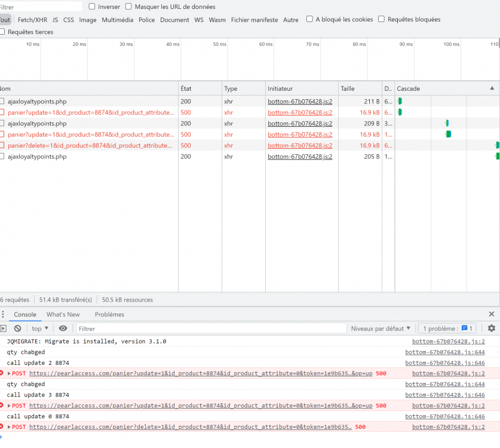The image size is (500, 448).
Task: Click the console Filtrer input field
Action: pos(209,329)
